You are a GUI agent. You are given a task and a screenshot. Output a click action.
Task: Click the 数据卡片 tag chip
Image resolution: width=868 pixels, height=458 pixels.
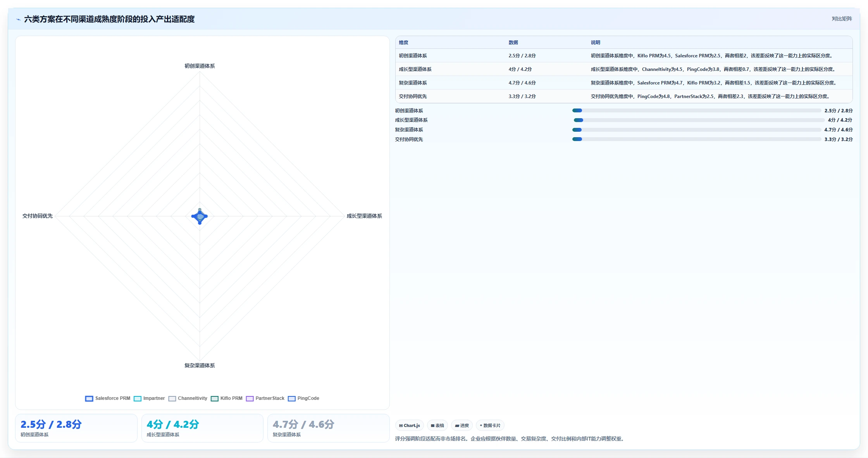[490, 425]
